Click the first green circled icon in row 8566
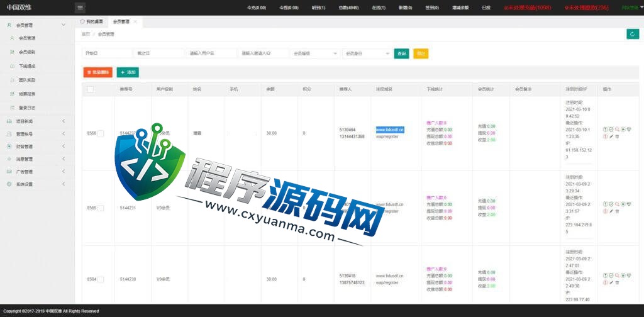Screen dimensions: 644x317 tap(605, 130)
